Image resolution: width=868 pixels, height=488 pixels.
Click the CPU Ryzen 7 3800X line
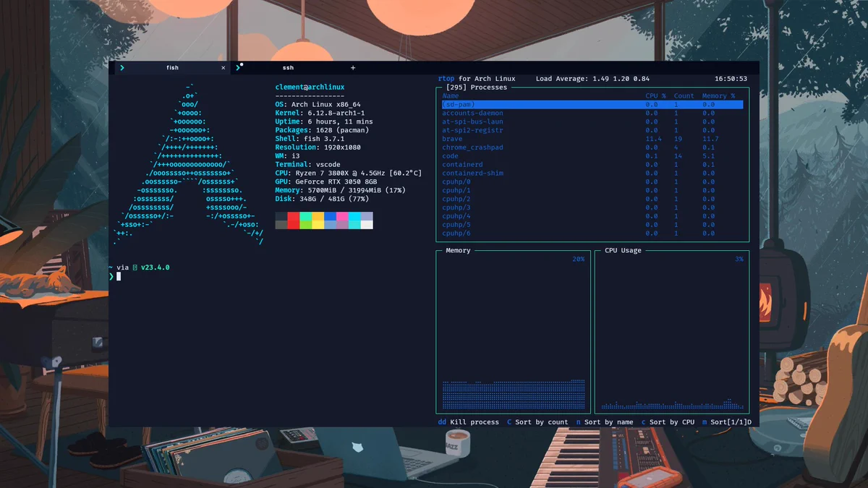point(348,173)
